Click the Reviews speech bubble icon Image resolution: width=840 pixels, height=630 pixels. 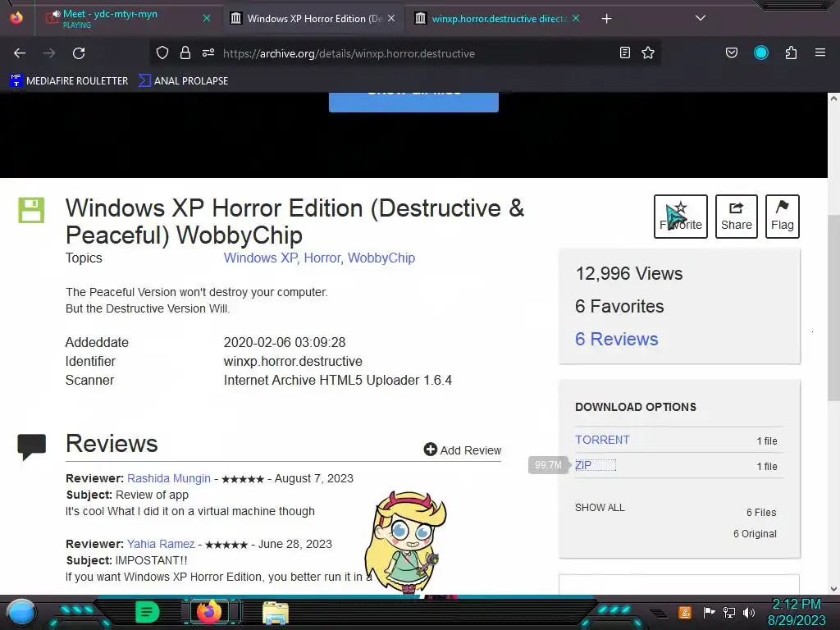pos(32,447)
